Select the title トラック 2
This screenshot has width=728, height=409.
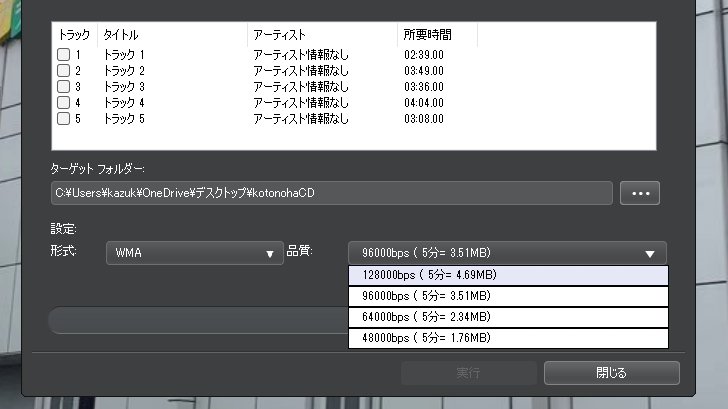tap(124, 71)
